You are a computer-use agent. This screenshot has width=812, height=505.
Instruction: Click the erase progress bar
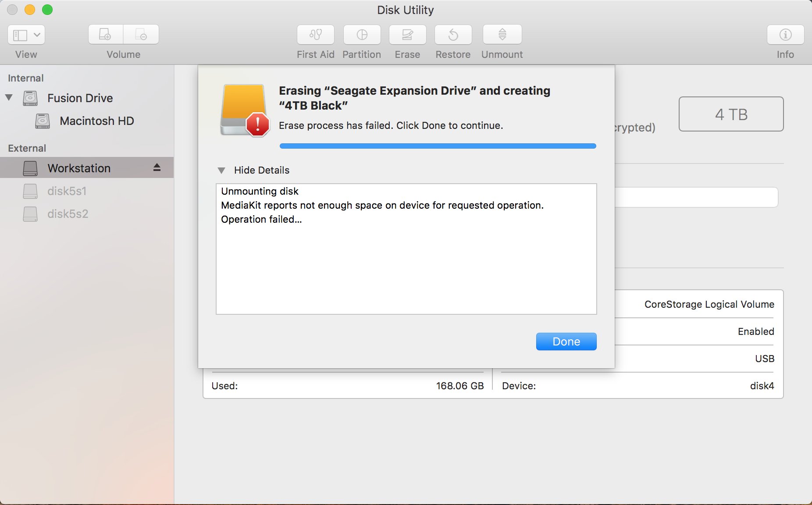pos(438,146)
